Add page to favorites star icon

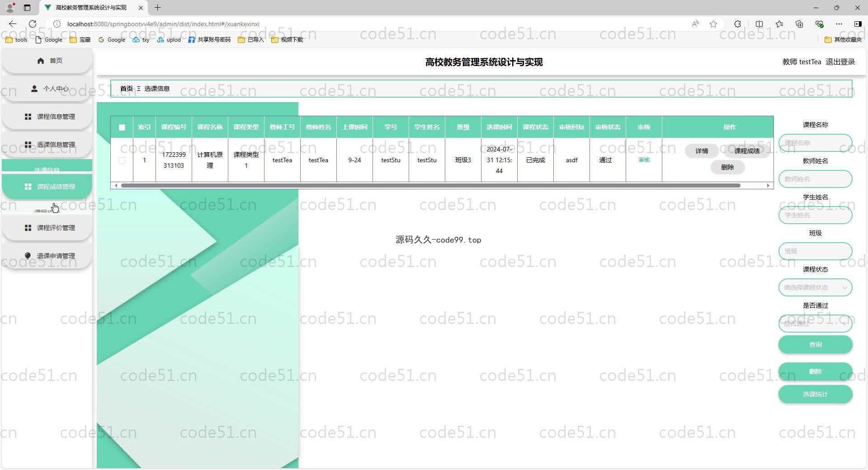(x=713, y=24)
